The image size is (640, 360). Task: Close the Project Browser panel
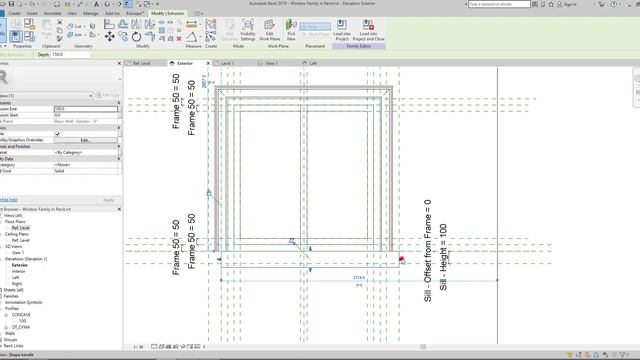119,209
